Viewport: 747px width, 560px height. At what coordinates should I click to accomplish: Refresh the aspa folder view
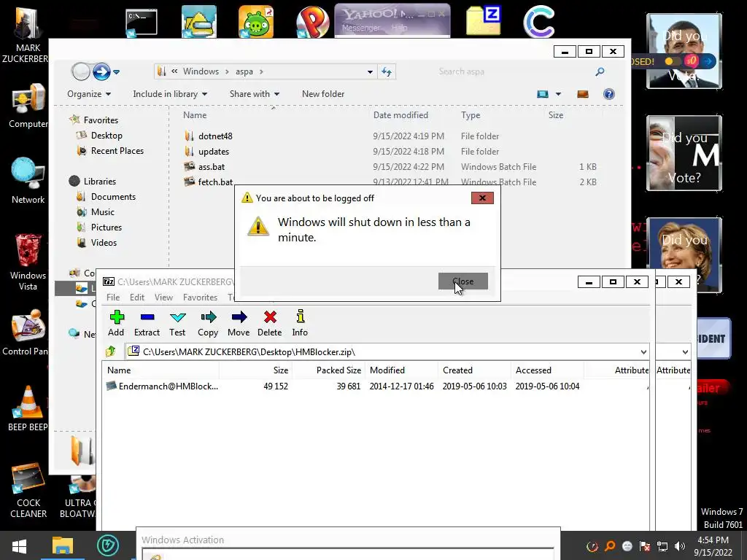[387, 72]
